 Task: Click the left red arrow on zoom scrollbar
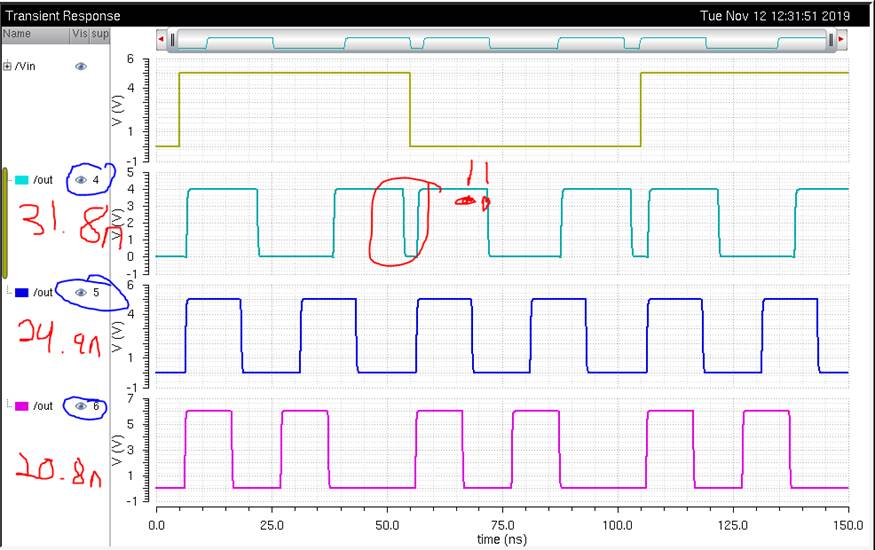coord(162,40)
